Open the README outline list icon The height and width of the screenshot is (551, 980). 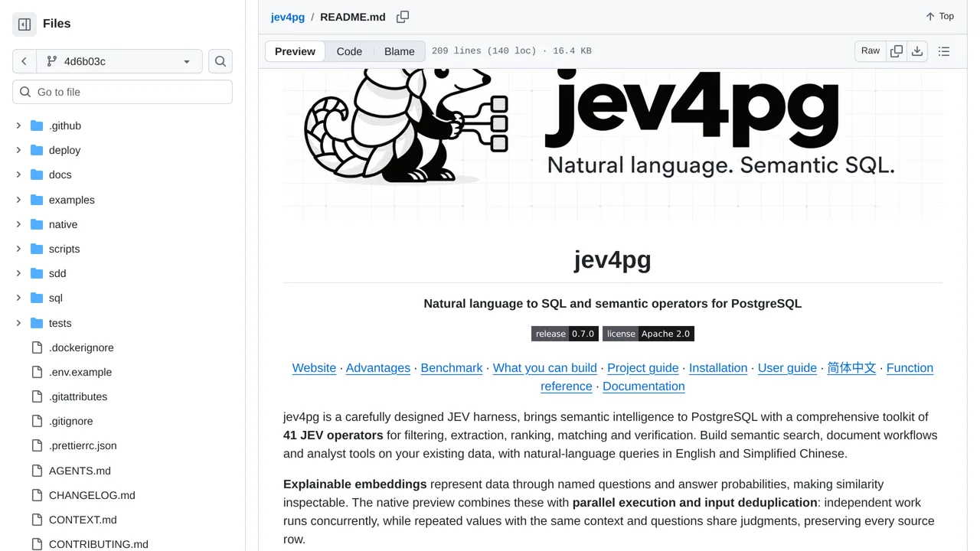tap(944, 51)
